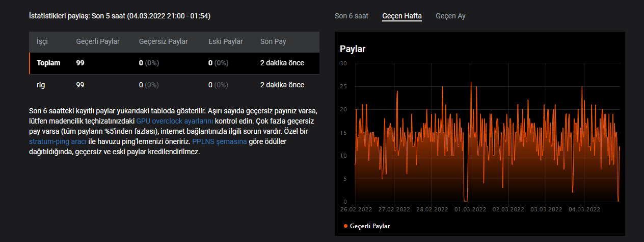The image size is (644, 242).
Task: Sort by the İşçi column header
Action: 42,41
